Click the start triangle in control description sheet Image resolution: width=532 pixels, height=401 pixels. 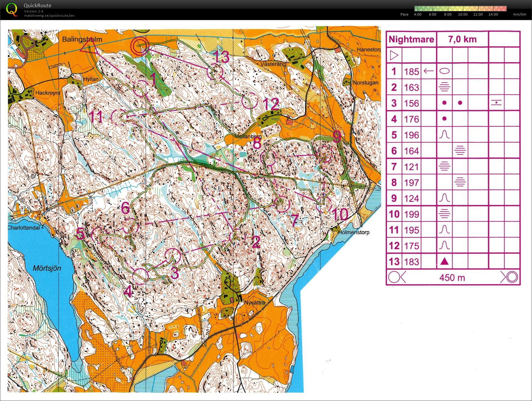pyautogui.click(x=394, y=55)
